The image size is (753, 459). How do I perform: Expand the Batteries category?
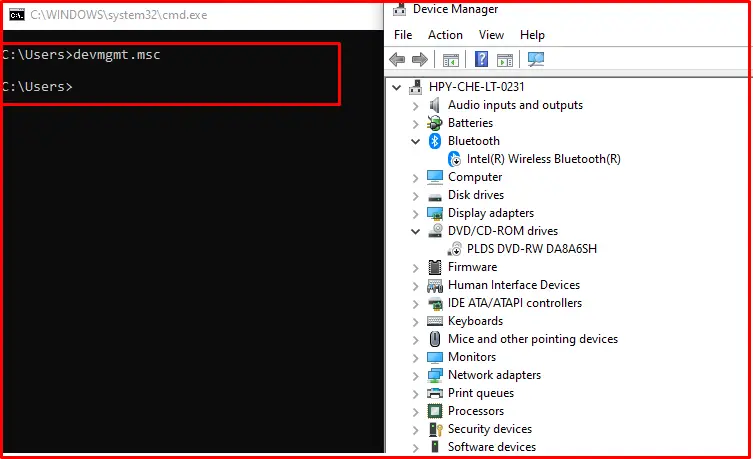click(x=415, y=124)
